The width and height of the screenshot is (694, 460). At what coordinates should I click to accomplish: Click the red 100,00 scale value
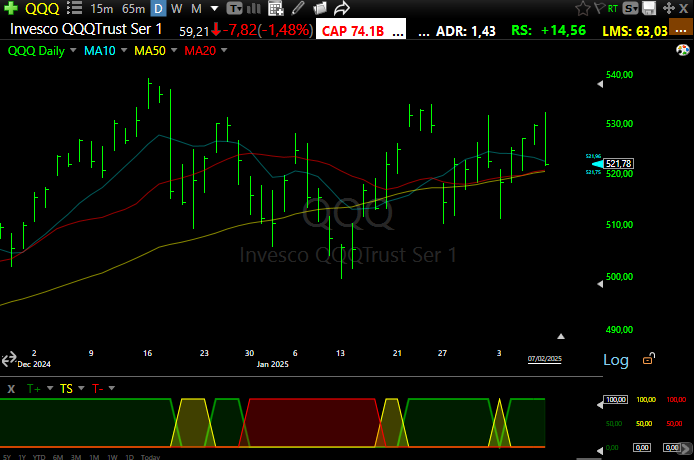(x=676, y=399)
